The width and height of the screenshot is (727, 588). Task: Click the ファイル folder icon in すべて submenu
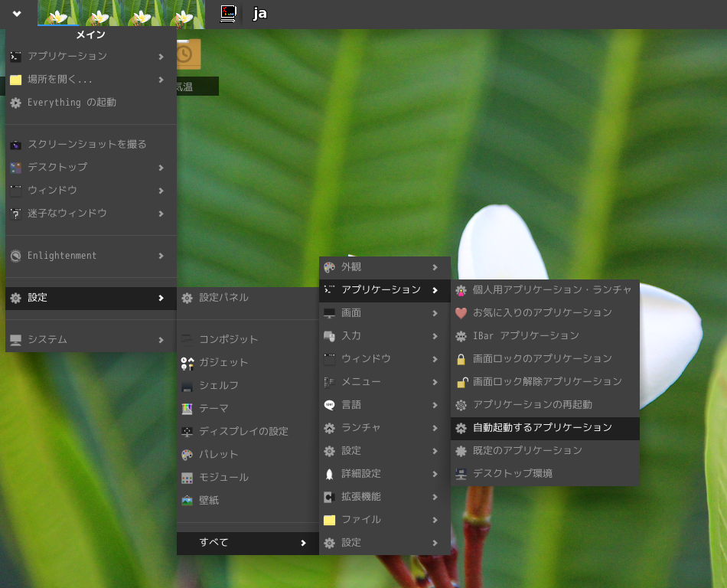coord(329,521)
